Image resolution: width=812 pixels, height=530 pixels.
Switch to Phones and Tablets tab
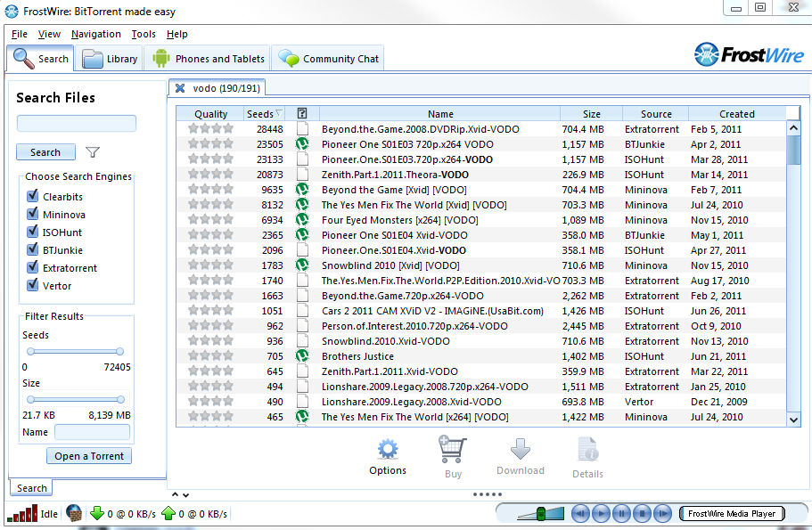pyautogui.click(x=209, y=59)
